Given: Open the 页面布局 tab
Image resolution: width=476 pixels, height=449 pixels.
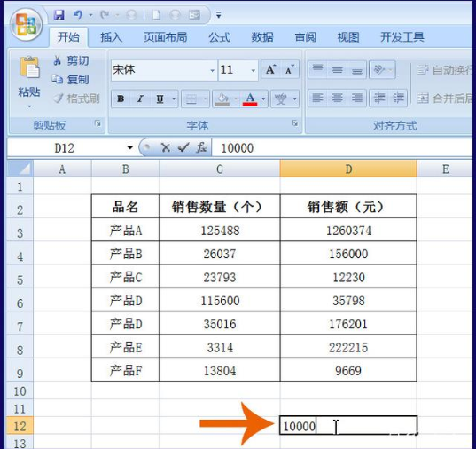Looking at the screenshot, I should [166, 37].
